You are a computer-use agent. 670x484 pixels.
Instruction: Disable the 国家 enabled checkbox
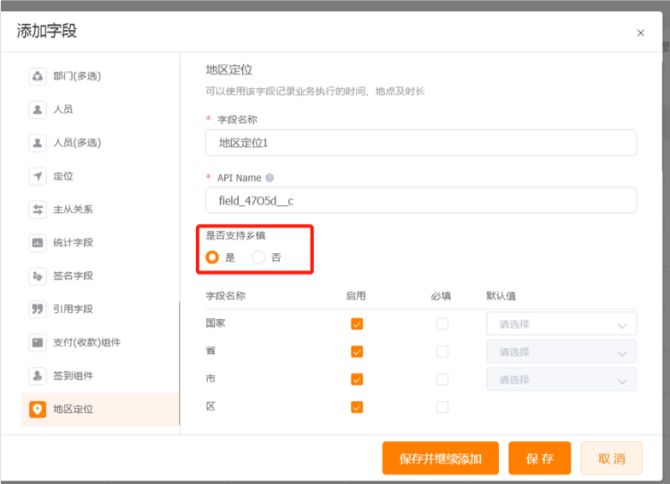tap(357, 324)
